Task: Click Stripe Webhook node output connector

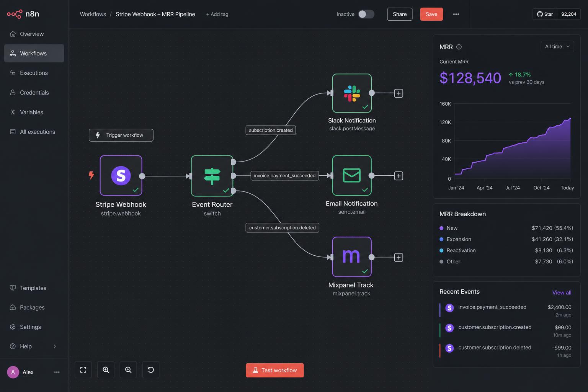Action: tap(142, 176)
